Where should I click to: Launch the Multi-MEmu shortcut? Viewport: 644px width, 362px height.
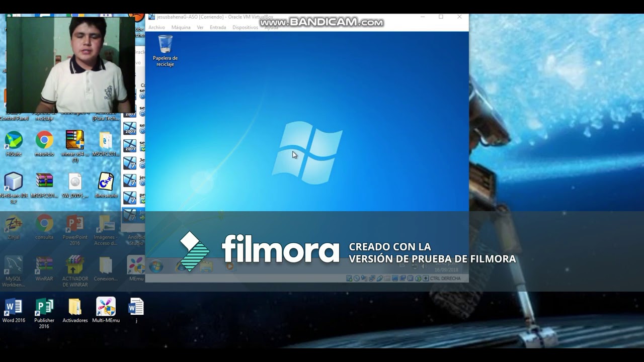click(x=106, y=307)
